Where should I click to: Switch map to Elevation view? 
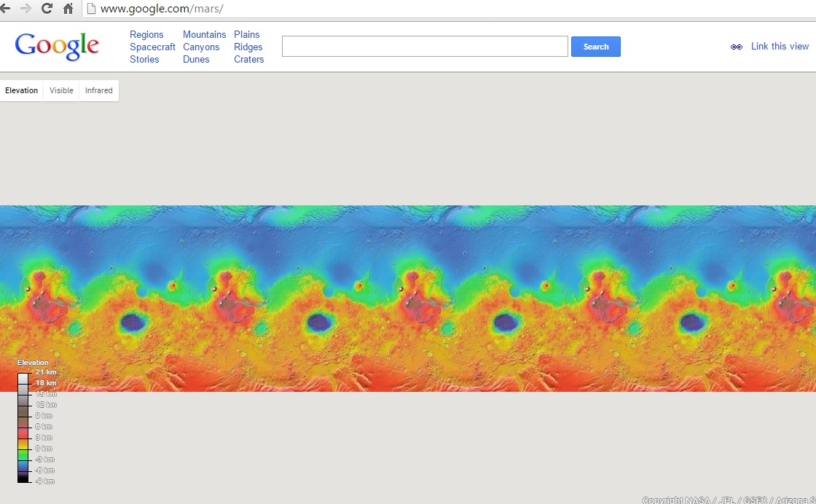click(21, 90)
